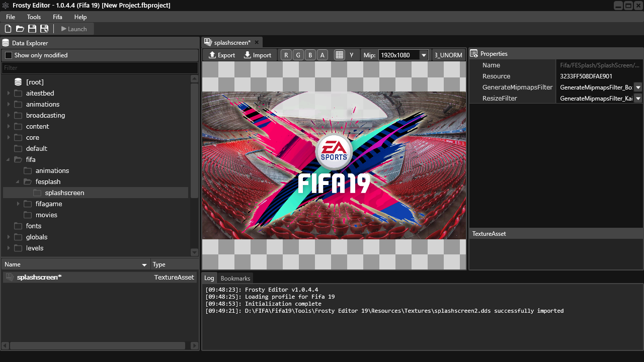Toggle the G green channel

click(x=298, y=55)
